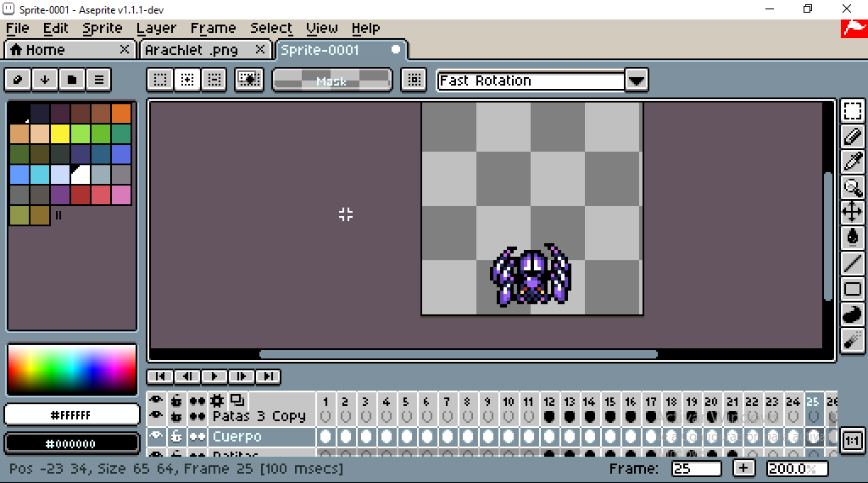
Task: Select the Rectangular Marquee tool
Action: (x=853, y=111)
